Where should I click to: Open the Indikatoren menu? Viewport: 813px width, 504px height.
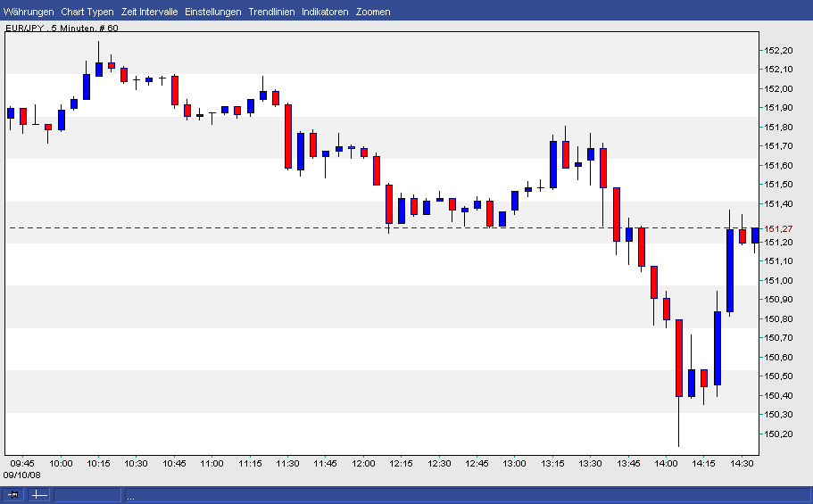coord(325,12)
